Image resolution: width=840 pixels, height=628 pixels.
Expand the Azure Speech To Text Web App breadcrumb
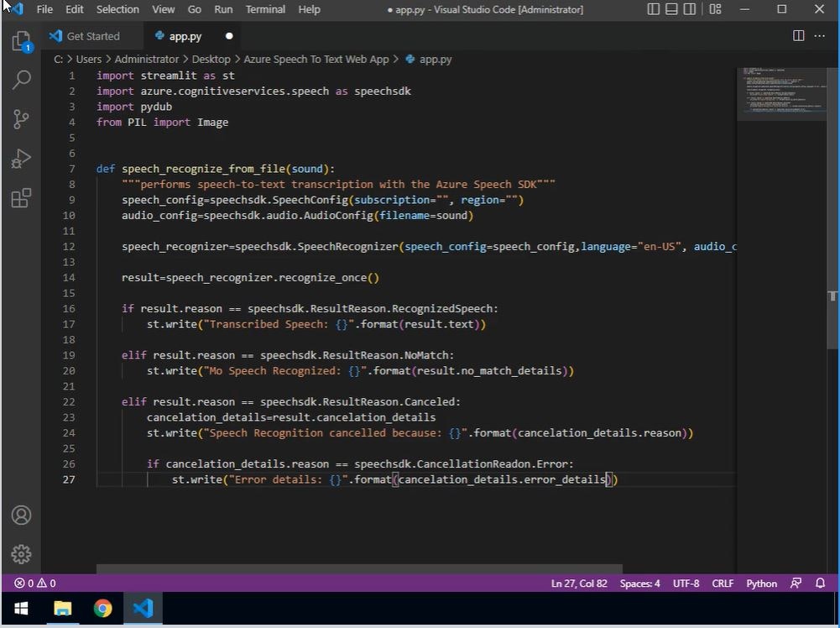316,60
